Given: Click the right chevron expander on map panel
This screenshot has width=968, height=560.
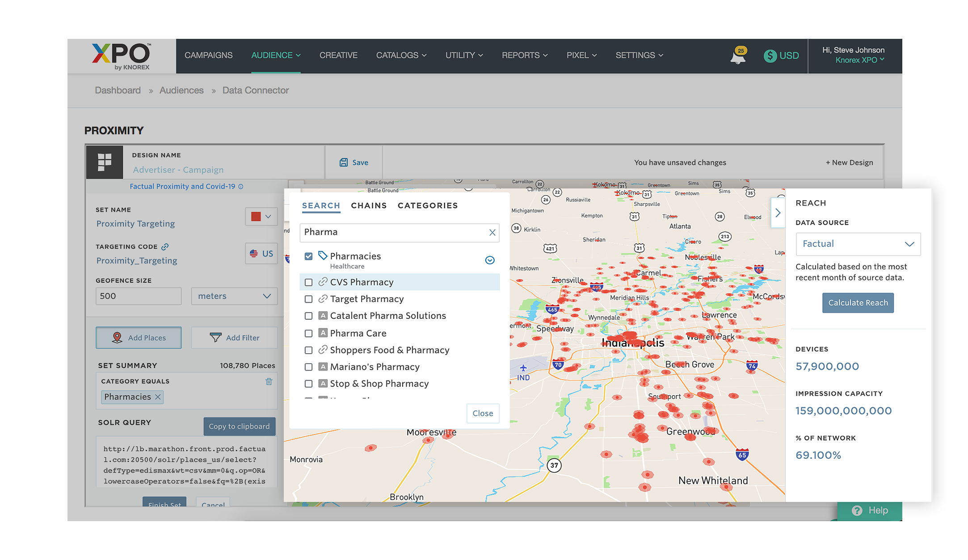Looking at the screenshot, I should click(x=776, y=213).
